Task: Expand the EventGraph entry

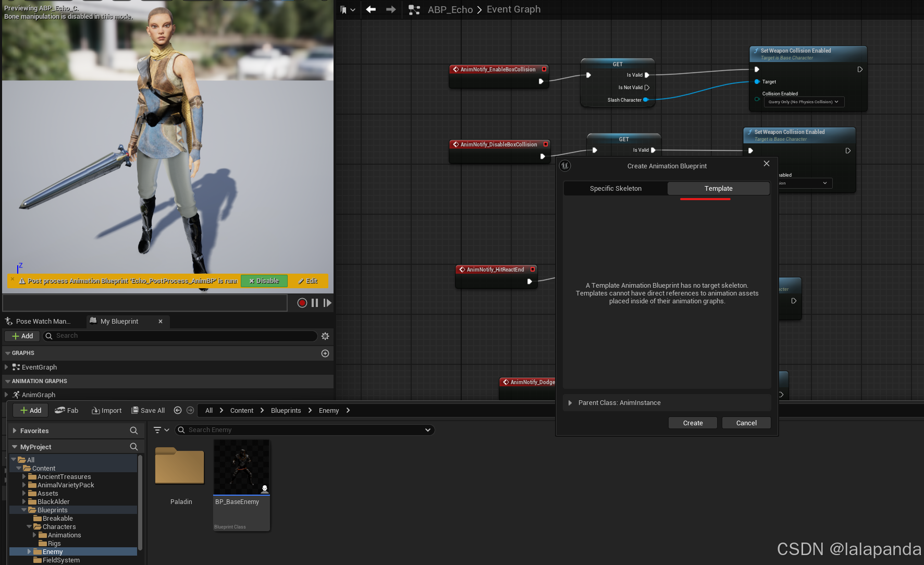Action: 6,367
